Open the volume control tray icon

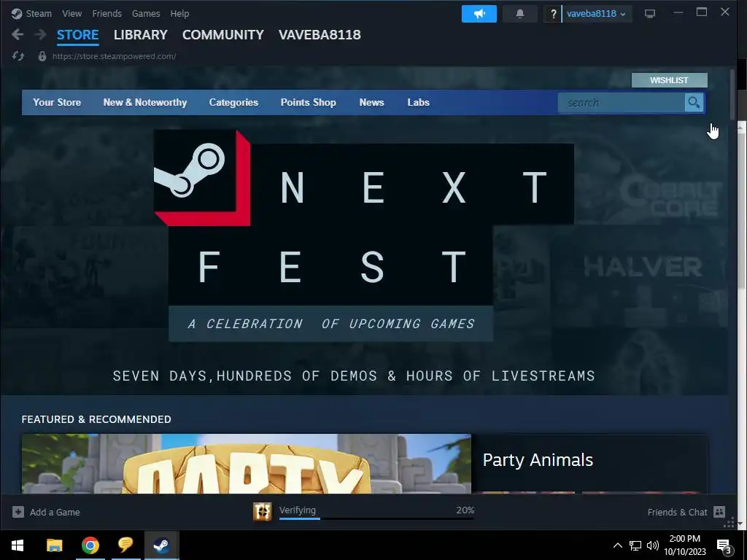[653, 545]
